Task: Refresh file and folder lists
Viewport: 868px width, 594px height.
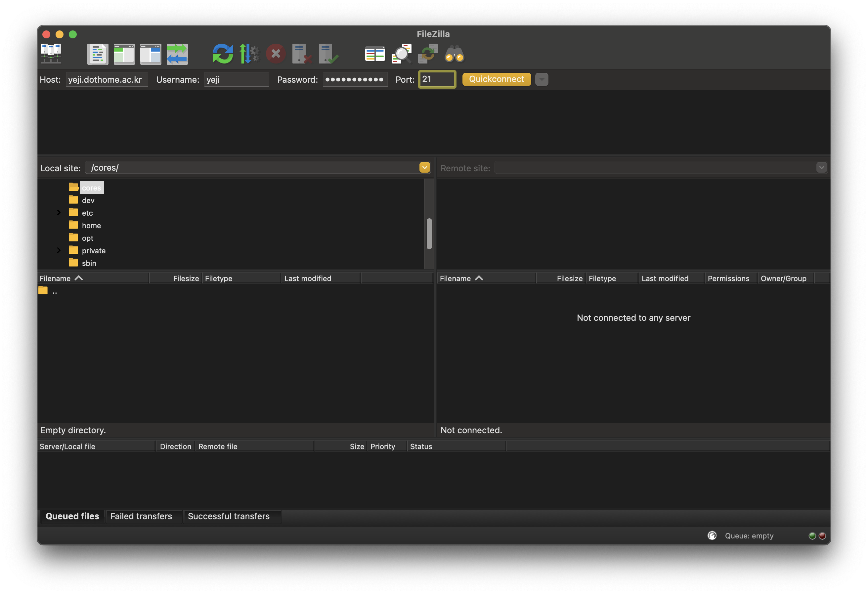Action: tap(223, 54)
